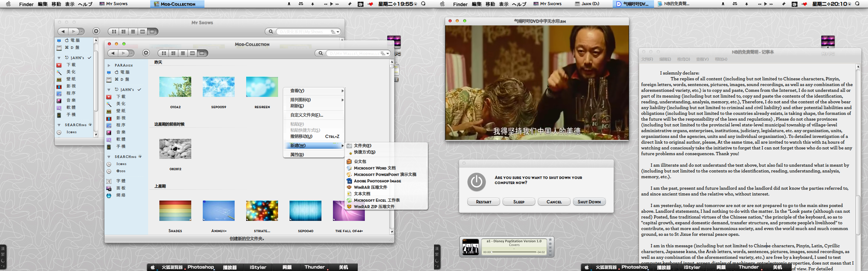Collapse SEARCHING group in Mod-Collection sidebar

click(109, 157)
